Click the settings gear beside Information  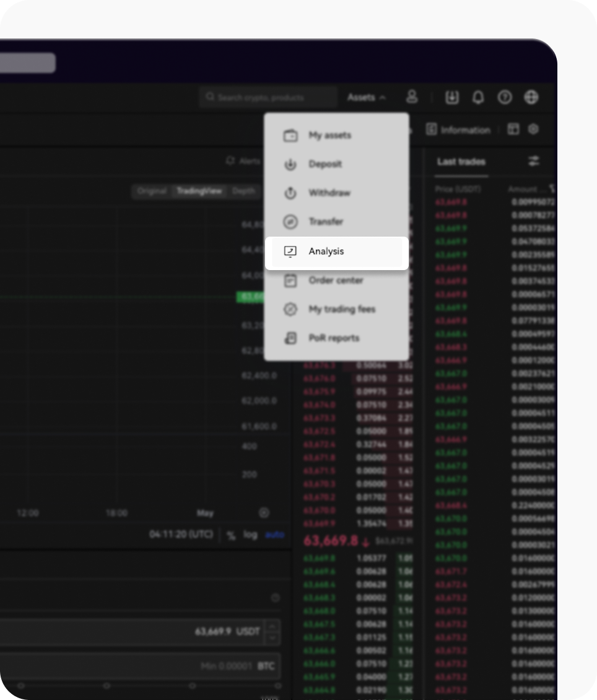click(534, 129)
